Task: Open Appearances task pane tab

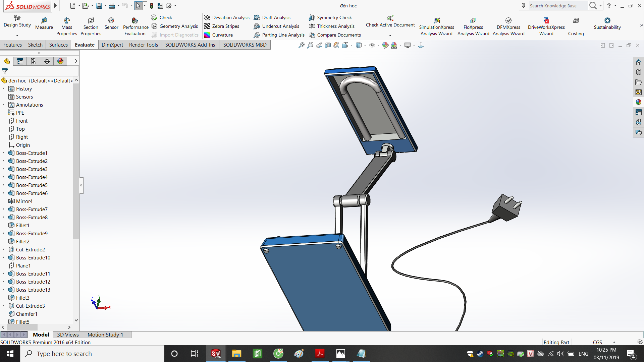Action: (638, 102)
